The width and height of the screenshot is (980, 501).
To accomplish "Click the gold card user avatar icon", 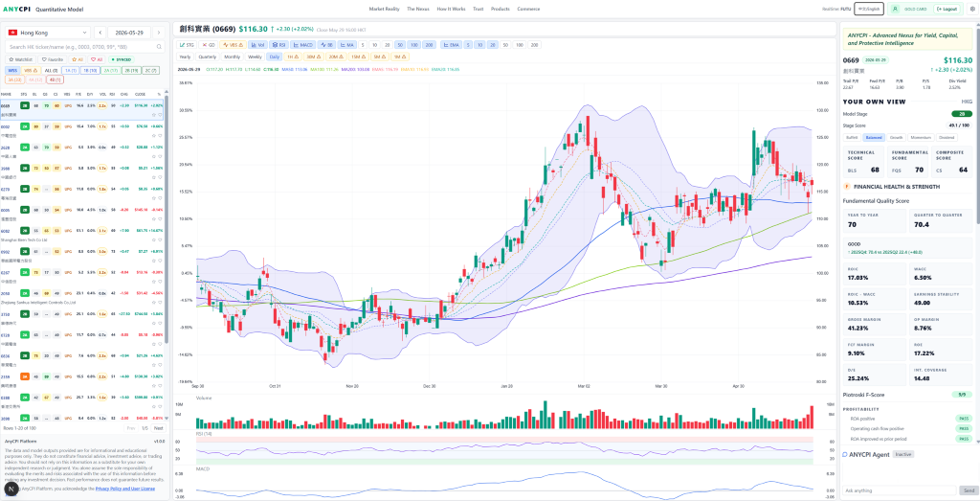I will pos(896,9).
